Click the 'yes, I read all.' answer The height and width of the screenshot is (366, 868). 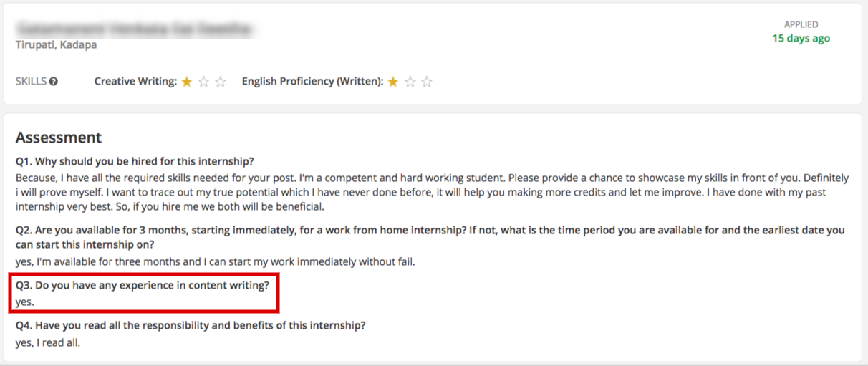tap(48, 342)
